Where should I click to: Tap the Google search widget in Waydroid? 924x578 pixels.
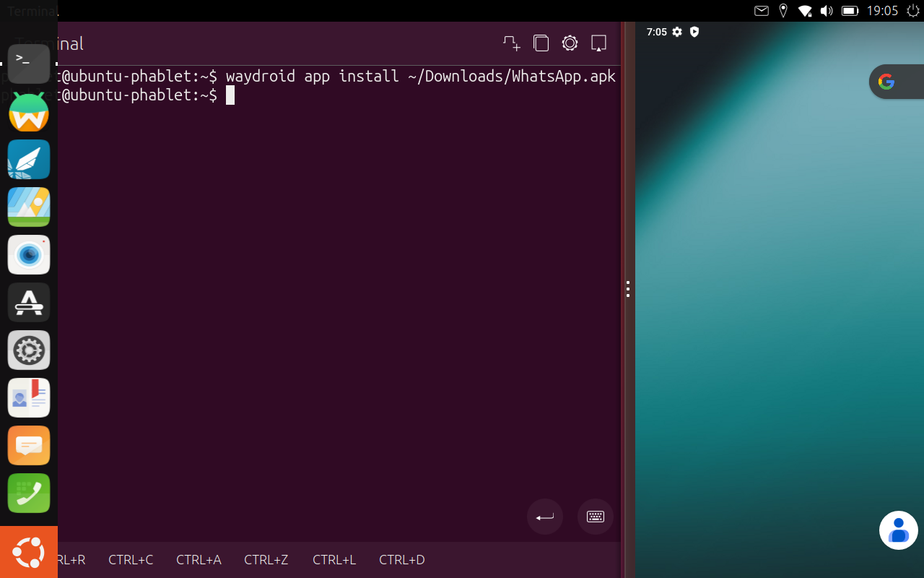pyautogui.click(x=896, y=82)
